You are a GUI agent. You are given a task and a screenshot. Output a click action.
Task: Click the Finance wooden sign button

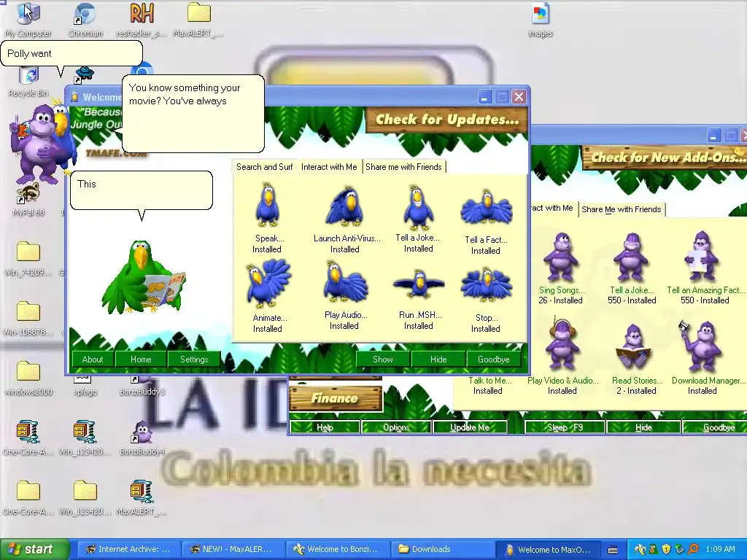(336, 398)
